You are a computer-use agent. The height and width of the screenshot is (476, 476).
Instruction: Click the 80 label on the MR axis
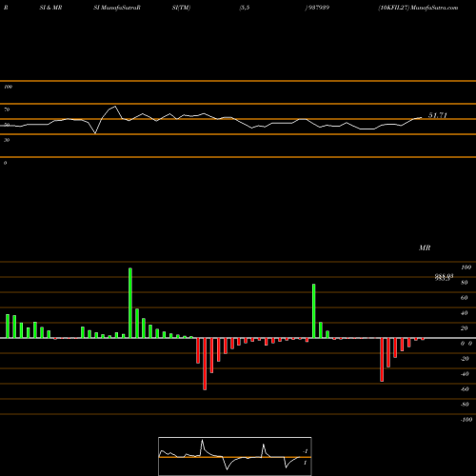(465, 283)
